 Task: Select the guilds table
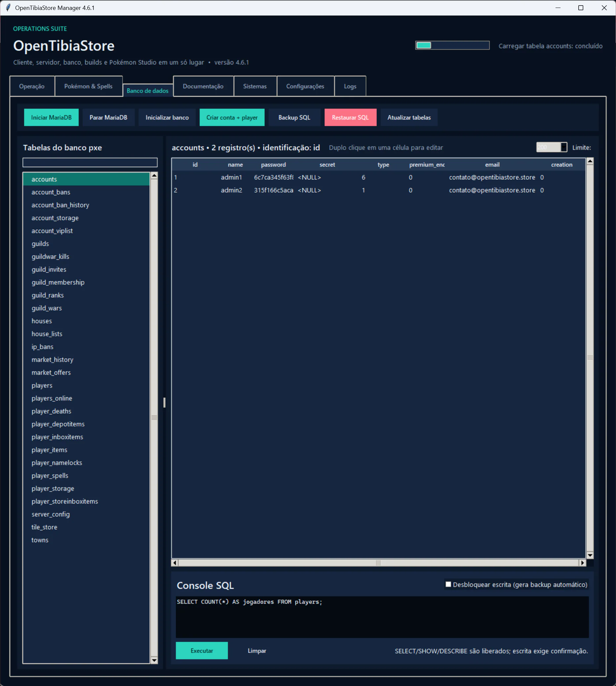coord(86,243)
